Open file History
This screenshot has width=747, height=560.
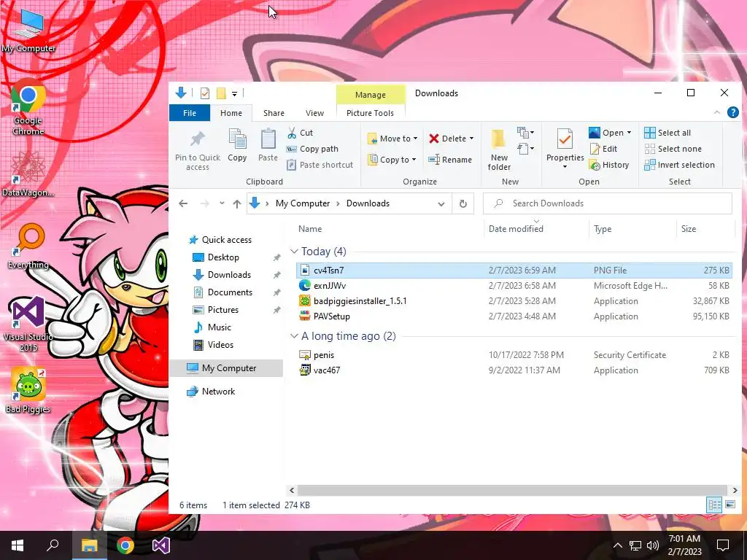[x=609, y=165]
